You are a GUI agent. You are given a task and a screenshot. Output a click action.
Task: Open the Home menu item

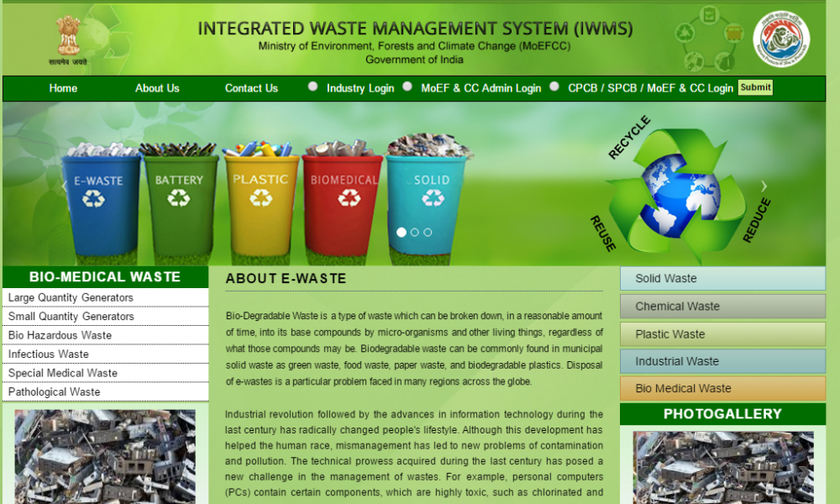[63, 88]
